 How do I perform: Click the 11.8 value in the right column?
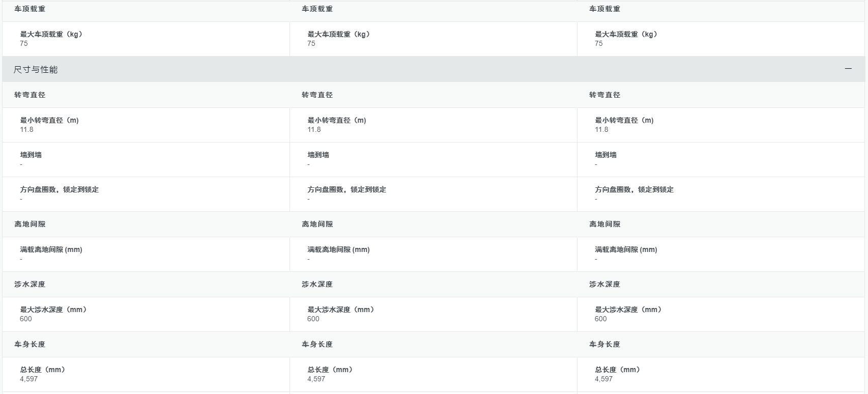(x=601, y=130)
